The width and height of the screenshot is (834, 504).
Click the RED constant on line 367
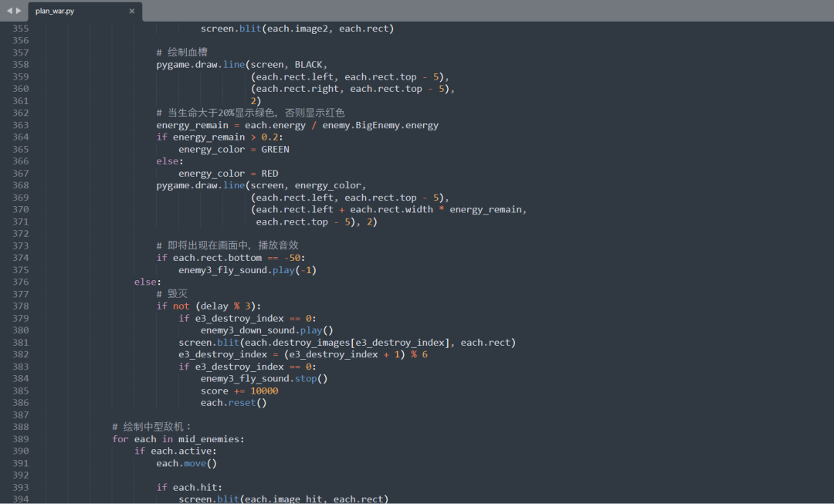tap(270, 173)
